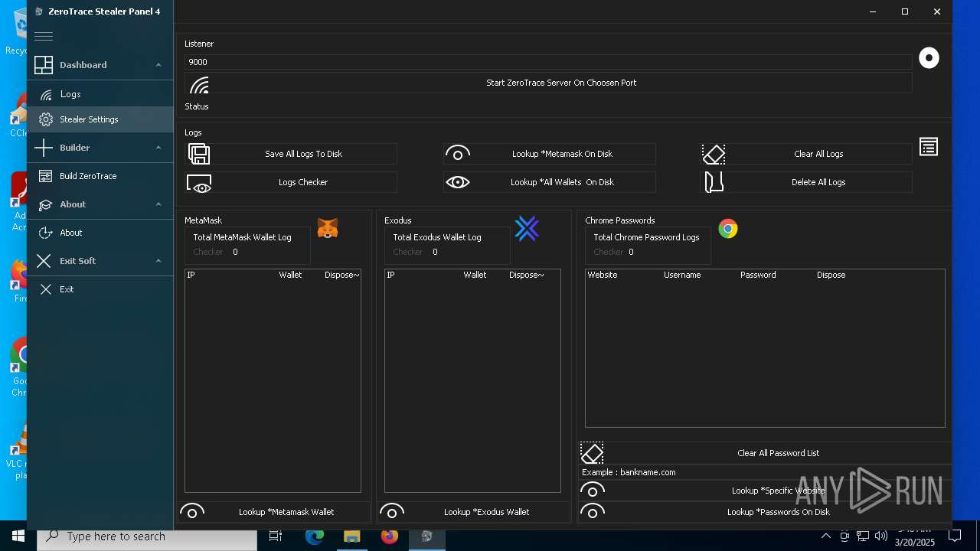Click the floppy disk save icon

(199, 154)
